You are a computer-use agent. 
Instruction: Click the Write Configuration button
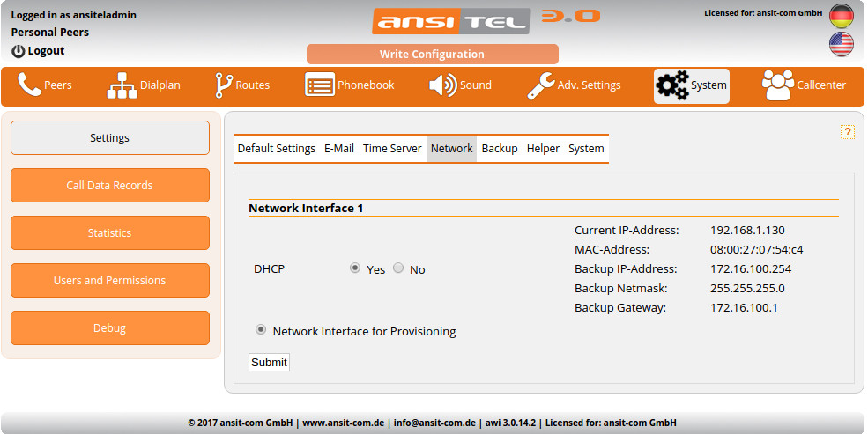tap(432, 55)
